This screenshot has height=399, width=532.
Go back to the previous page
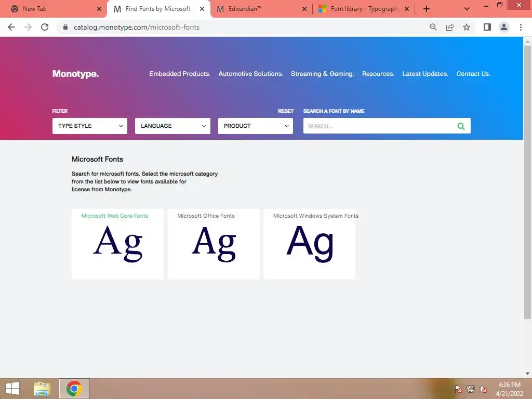click(11, 27)
